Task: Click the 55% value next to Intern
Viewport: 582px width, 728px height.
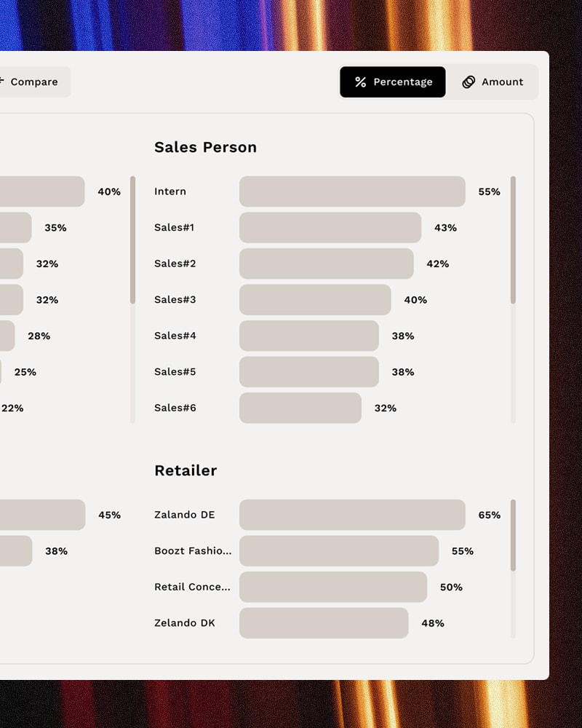Action: tap(489, 191)
